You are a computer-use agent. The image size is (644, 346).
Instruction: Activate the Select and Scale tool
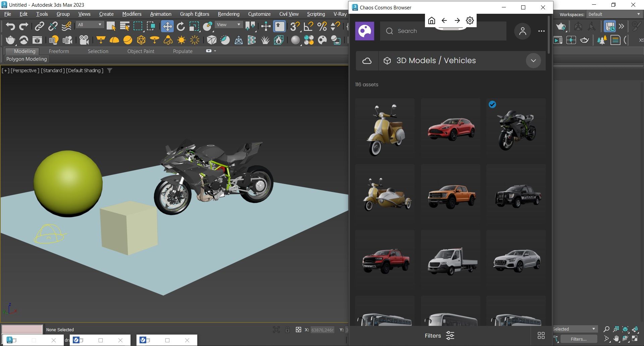click(194, 26)
